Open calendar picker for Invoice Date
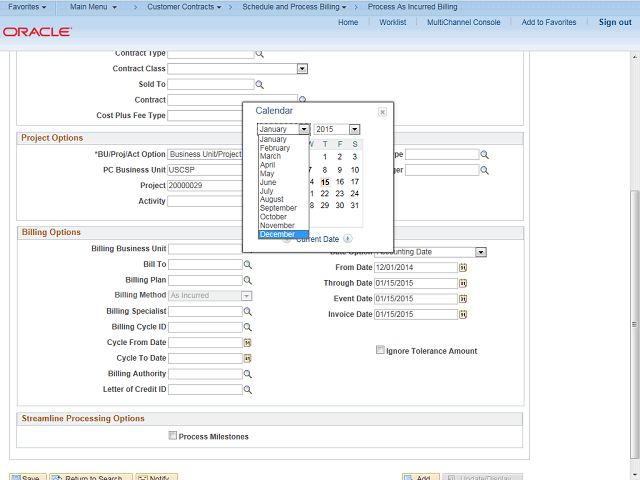Screen dimensions: 640x480 click(x=463, y=315)
